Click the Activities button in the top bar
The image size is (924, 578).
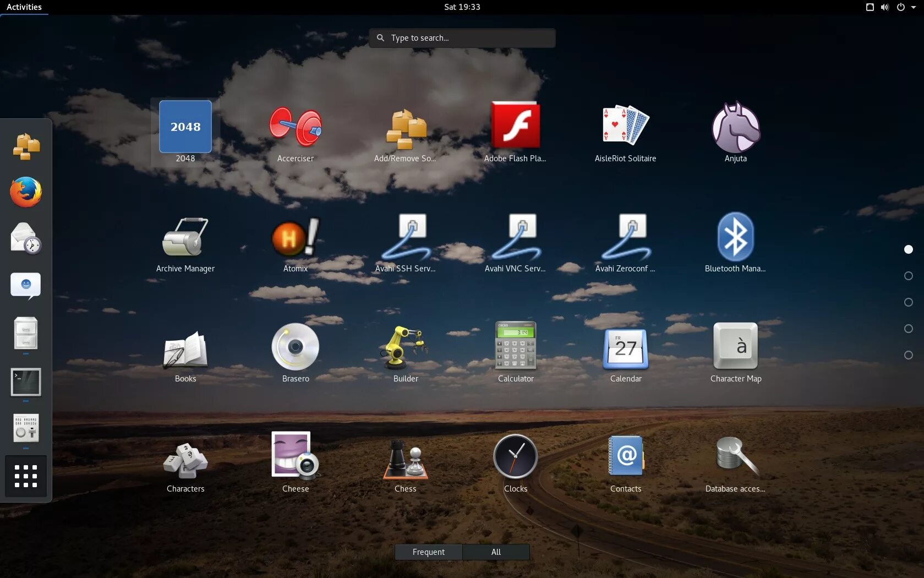24,7
